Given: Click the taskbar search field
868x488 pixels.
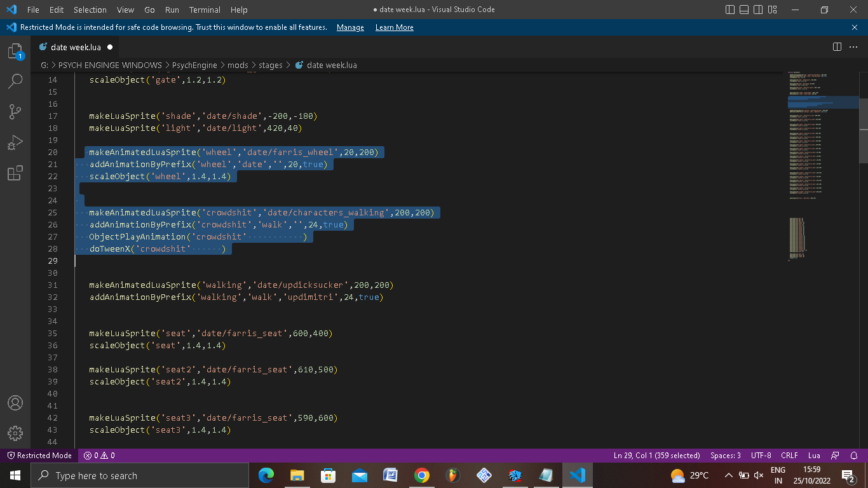Looking at the screenshot, I should (140, 475).
